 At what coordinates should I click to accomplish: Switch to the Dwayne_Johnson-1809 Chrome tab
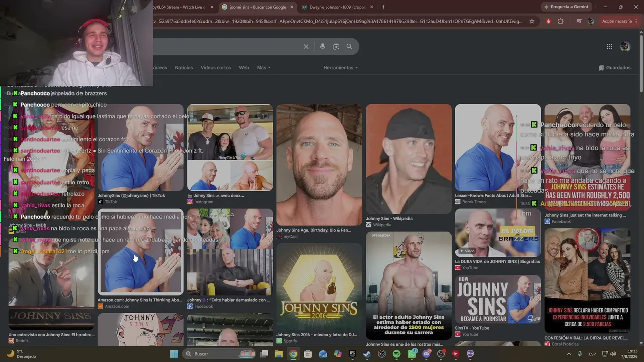(x=338, y=7)
